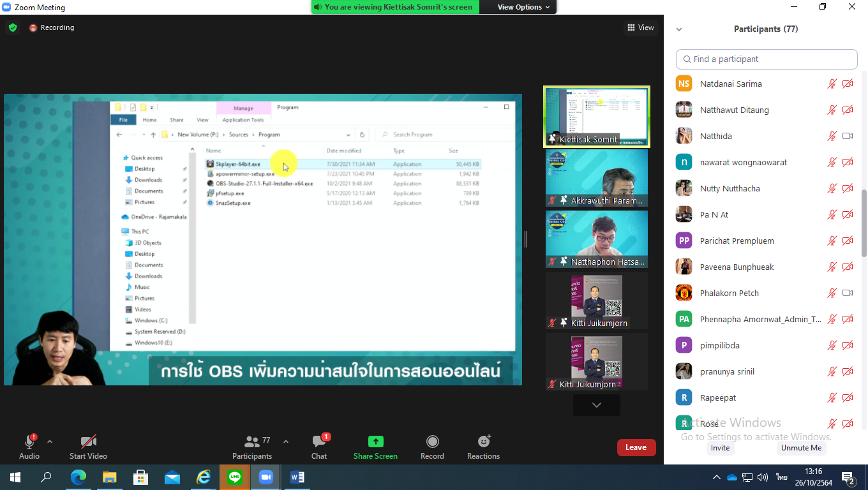Expand the arrow next to Participants button
Viewport: 868px width, 490px height.
285,442
